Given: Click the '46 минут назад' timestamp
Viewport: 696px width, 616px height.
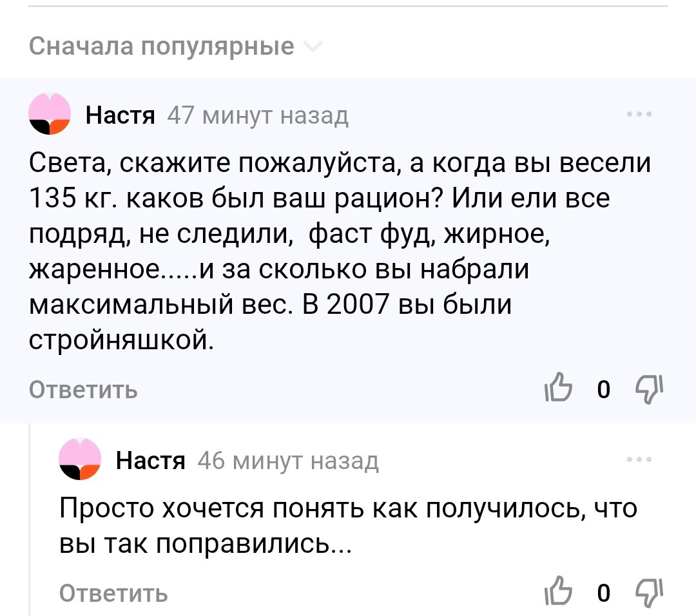Looking at the screenshot, I should click(288, 461).
